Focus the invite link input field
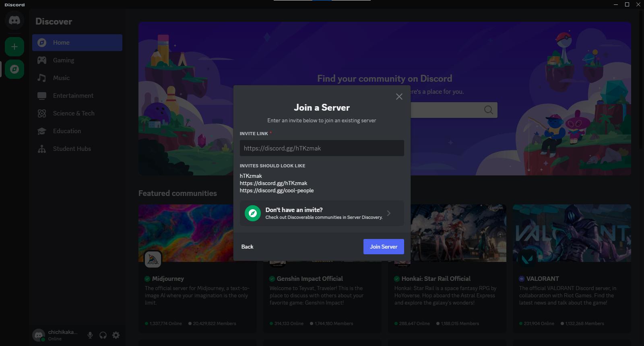The height and width of the screenshot is (346, 644). pyautogui.click(x=322, y=148)
